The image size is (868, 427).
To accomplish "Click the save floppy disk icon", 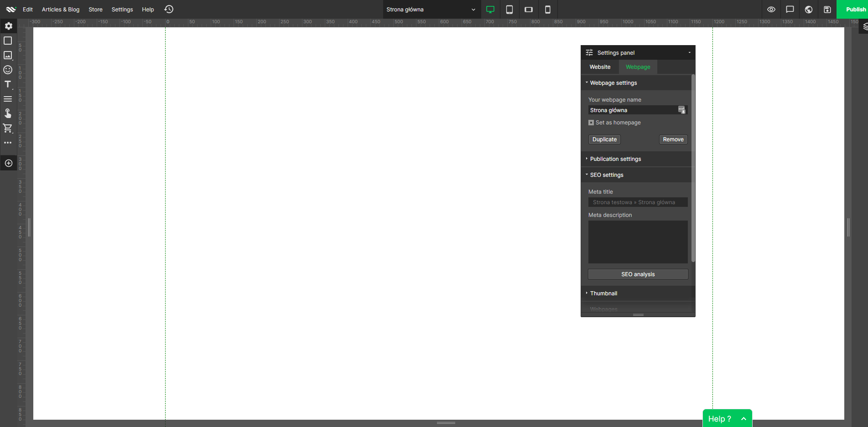I will (x=827, y=9).
